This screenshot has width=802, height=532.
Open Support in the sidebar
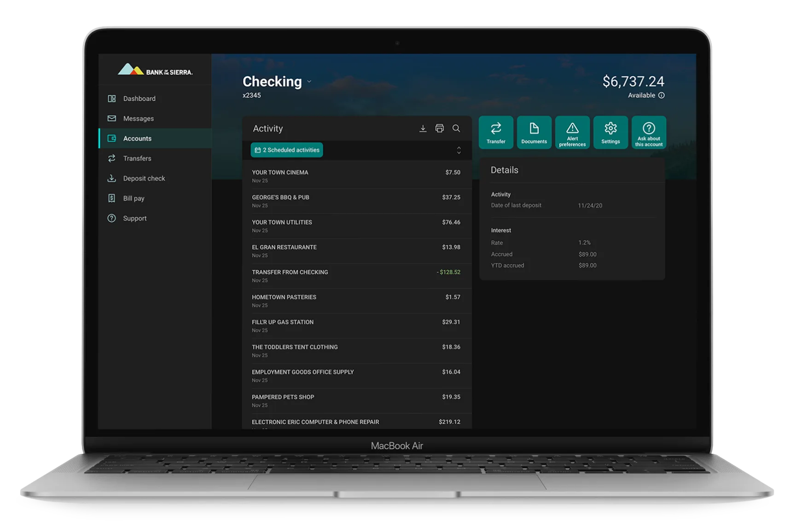(x=134, y=219)
